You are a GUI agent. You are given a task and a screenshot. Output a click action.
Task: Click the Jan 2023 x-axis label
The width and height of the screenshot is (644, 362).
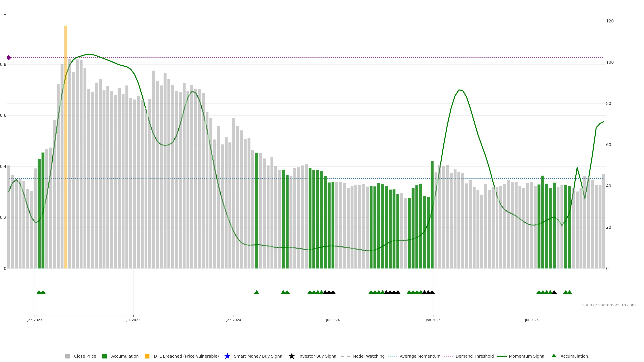coord(35,320)
